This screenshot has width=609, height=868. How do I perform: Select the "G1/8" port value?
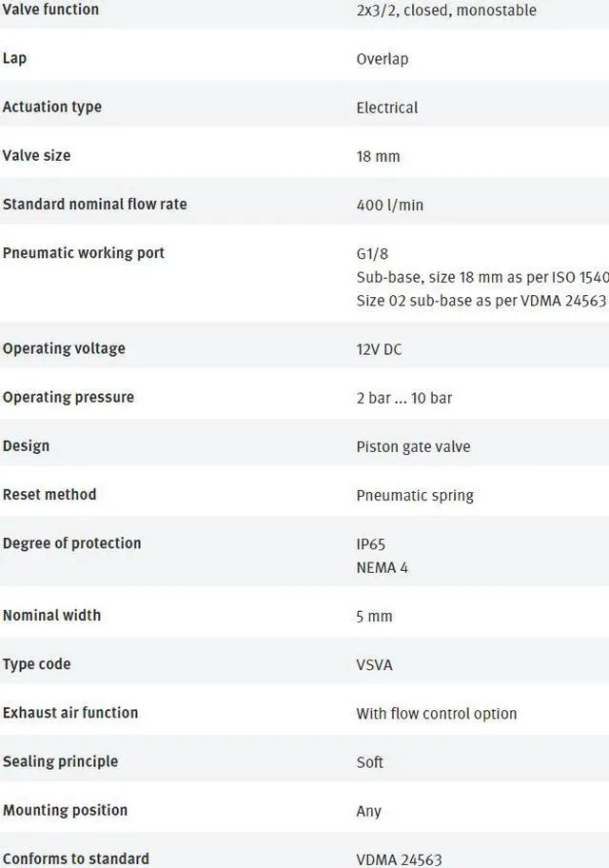point(372,254)
